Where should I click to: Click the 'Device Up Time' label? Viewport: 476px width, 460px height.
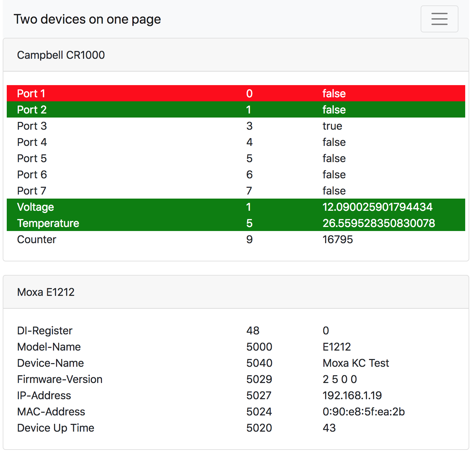click(56, 428)
